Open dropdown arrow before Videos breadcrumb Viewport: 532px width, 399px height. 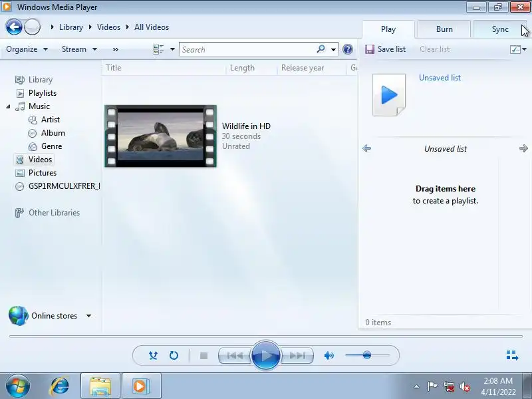[x=90, y=27]
